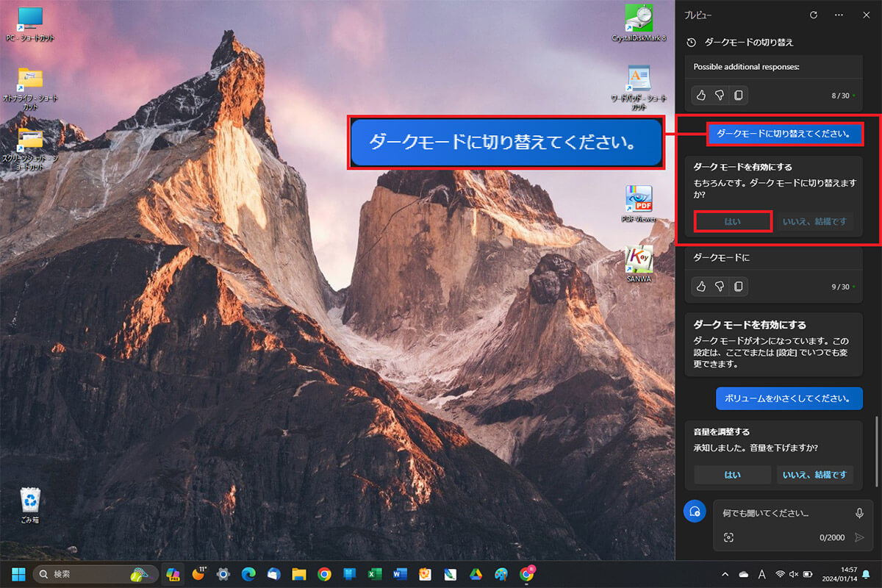Select the PC ショートカット desktop icon
The image size is (882, 588).
[x=30, y=24]
